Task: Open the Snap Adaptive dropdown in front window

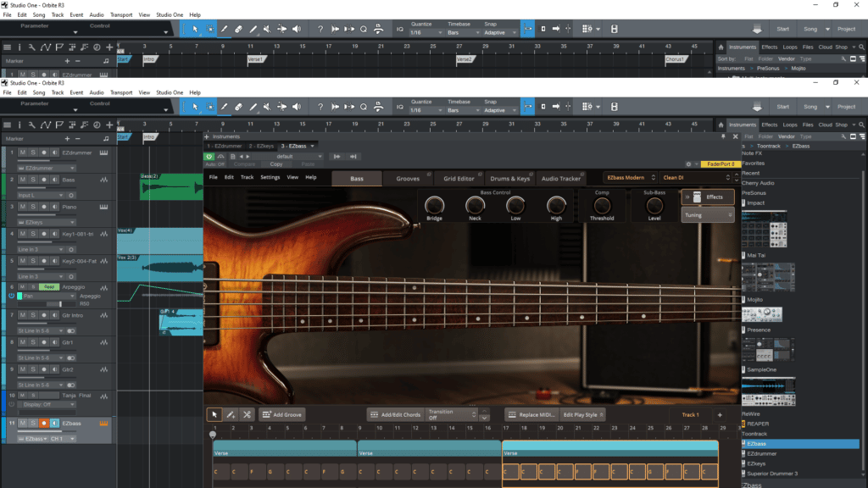Action: tap(500, 110)
